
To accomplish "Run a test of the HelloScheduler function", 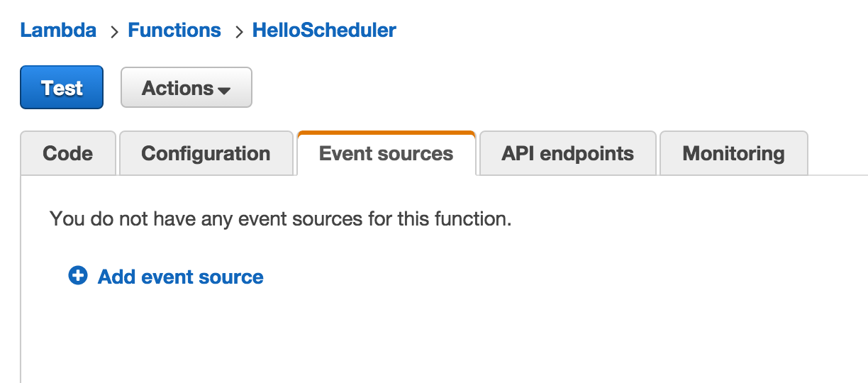I will coord(62,87).
